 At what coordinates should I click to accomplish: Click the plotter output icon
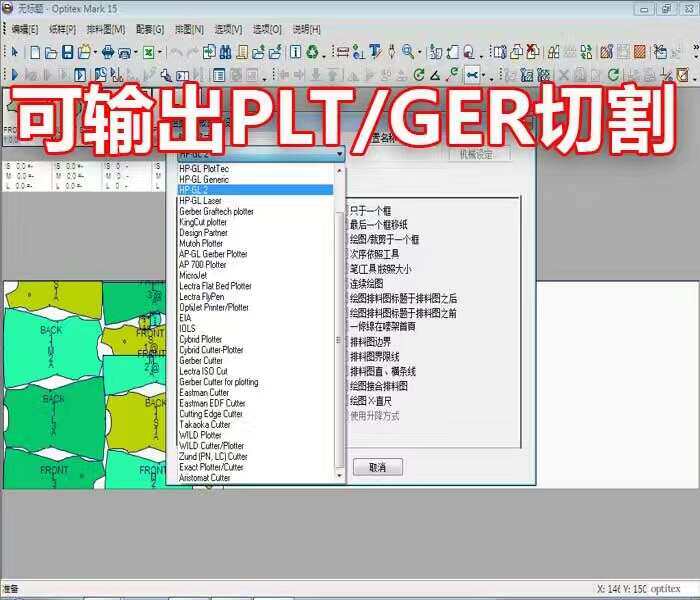point(125,53)
